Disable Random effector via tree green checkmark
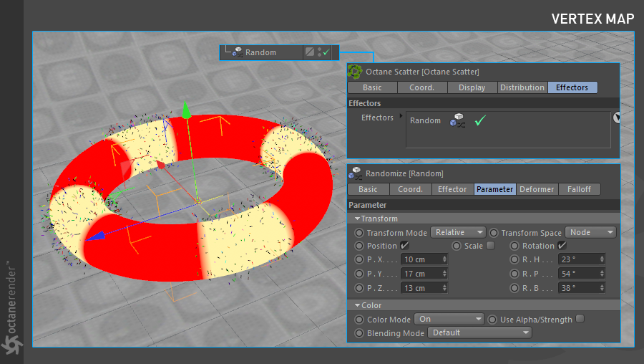This screenshot has width=644, height=364. coord(326,52)
